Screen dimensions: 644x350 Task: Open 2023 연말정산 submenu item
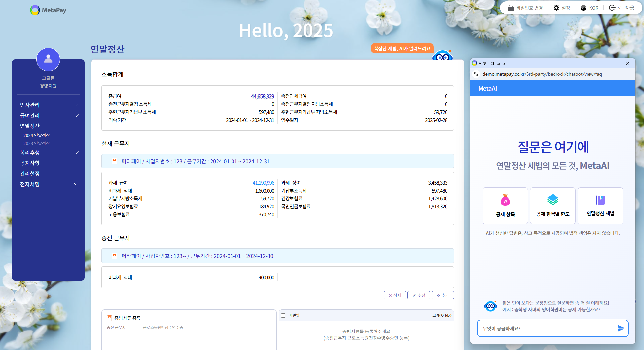[36, 143]
